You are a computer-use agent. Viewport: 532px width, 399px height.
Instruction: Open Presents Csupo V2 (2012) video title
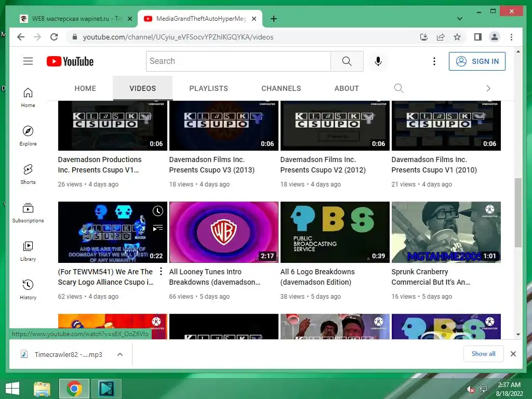323,165
